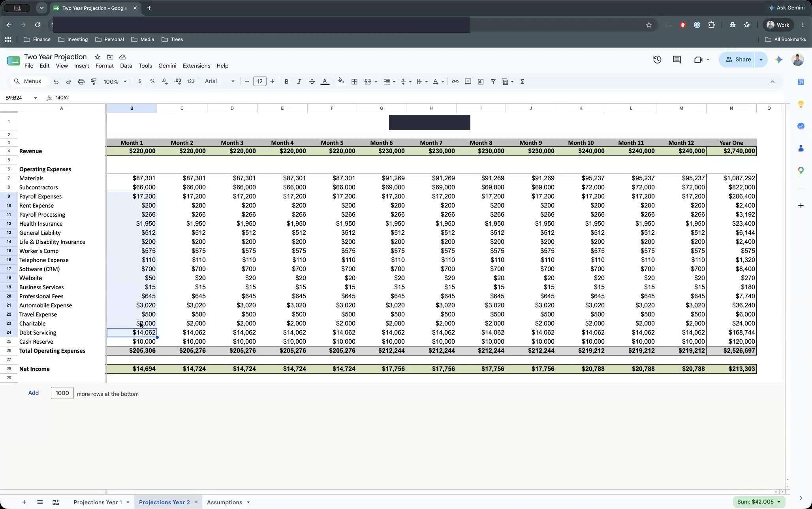Decrease the font size

247,82
